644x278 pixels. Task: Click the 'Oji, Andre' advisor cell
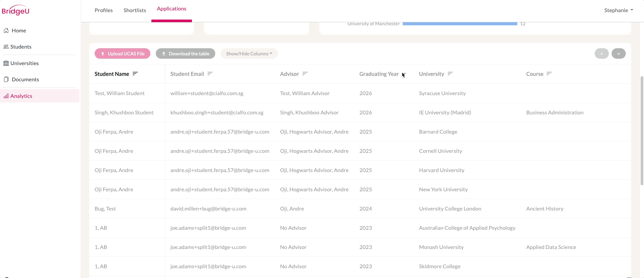pos(292,208)
